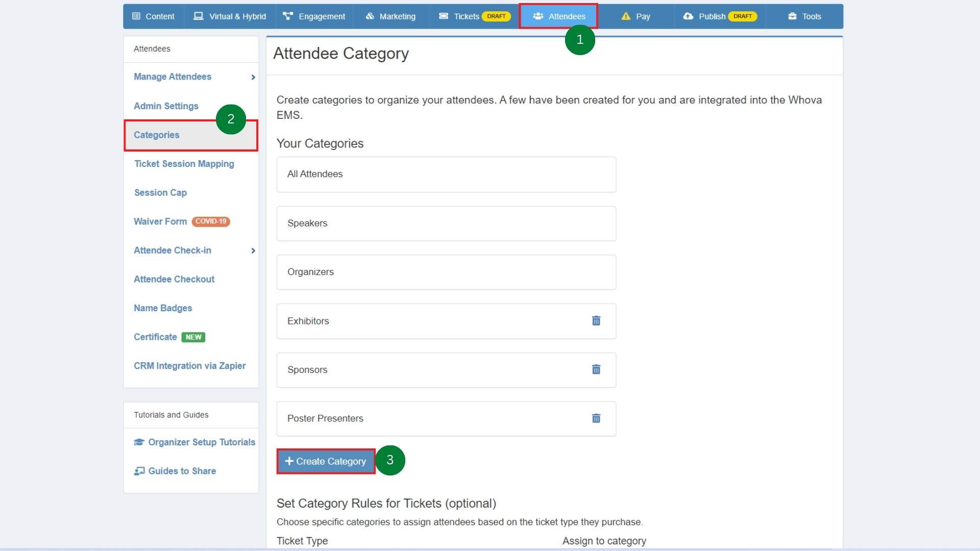This screenshot has height=551, width=980.
Task: Click the Engagement people icon in top nav
Action: click(x=288, y=16)
